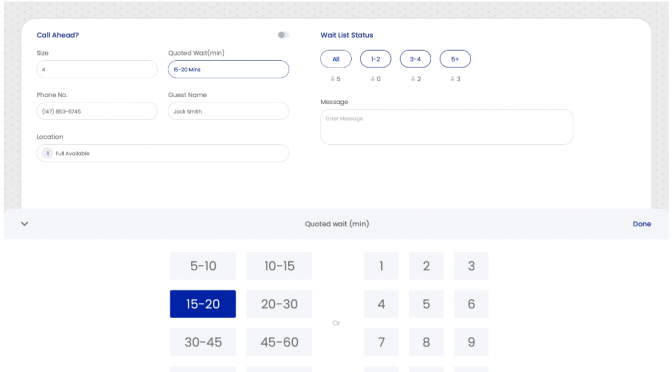Open the Quoted Wait(min) field
The width and height of the screenshot is (672, 372).
click(228, 69)
